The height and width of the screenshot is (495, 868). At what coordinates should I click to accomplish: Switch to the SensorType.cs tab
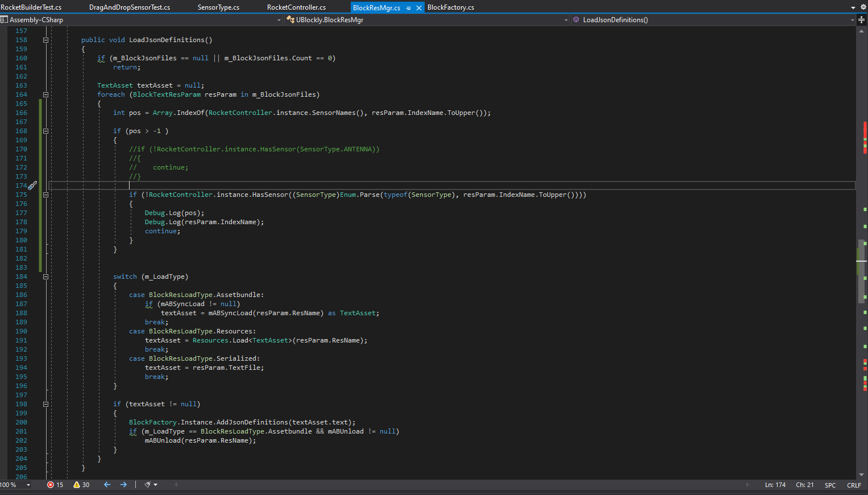coord(218,7)
